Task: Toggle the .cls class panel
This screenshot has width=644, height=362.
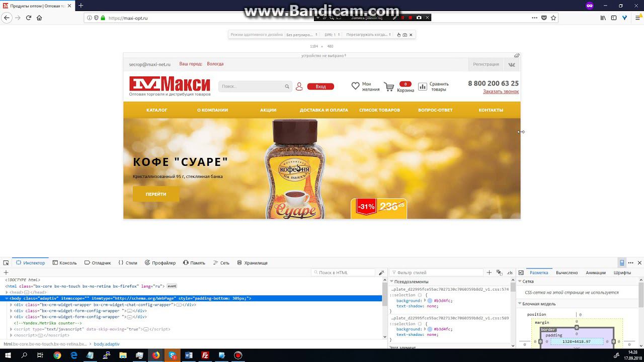Action: (x=510, y=273)
